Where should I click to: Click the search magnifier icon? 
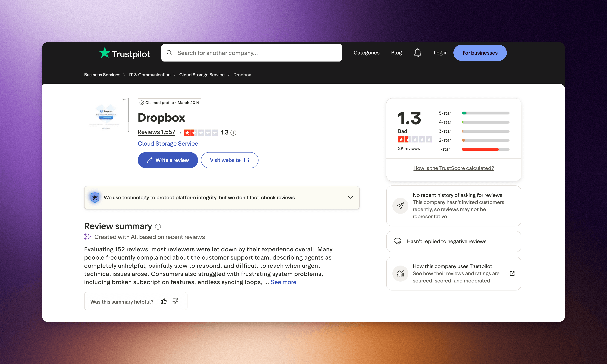point(169,53)
